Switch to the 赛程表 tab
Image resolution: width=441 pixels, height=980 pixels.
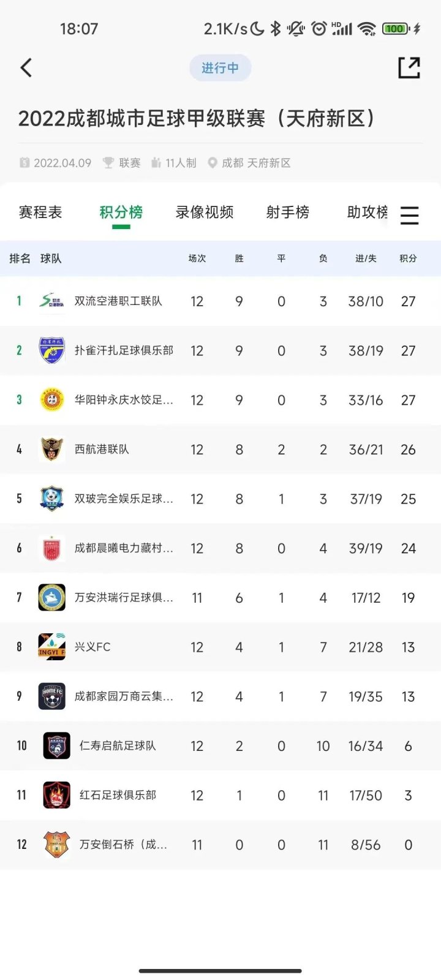tap(40, 213)
